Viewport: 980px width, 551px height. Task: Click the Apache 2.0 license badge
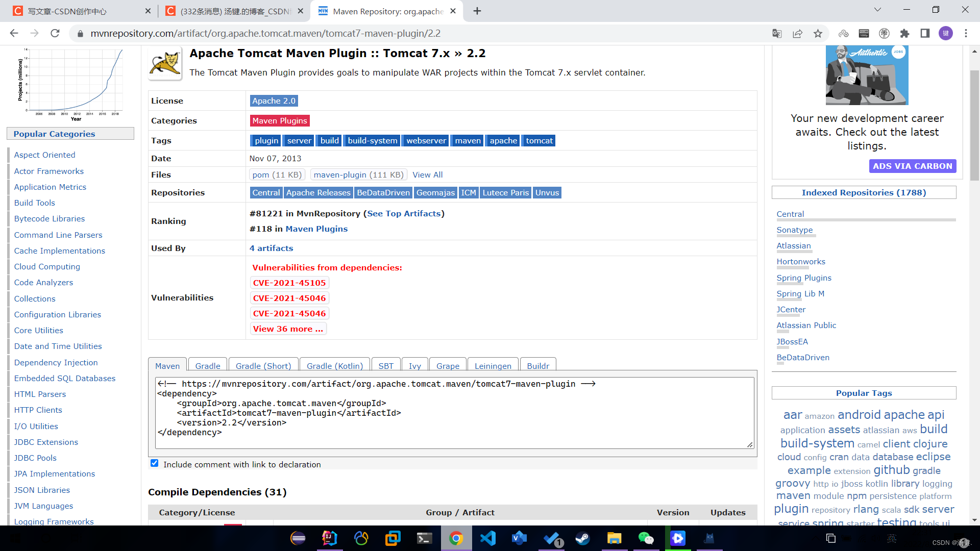(274, 101)
